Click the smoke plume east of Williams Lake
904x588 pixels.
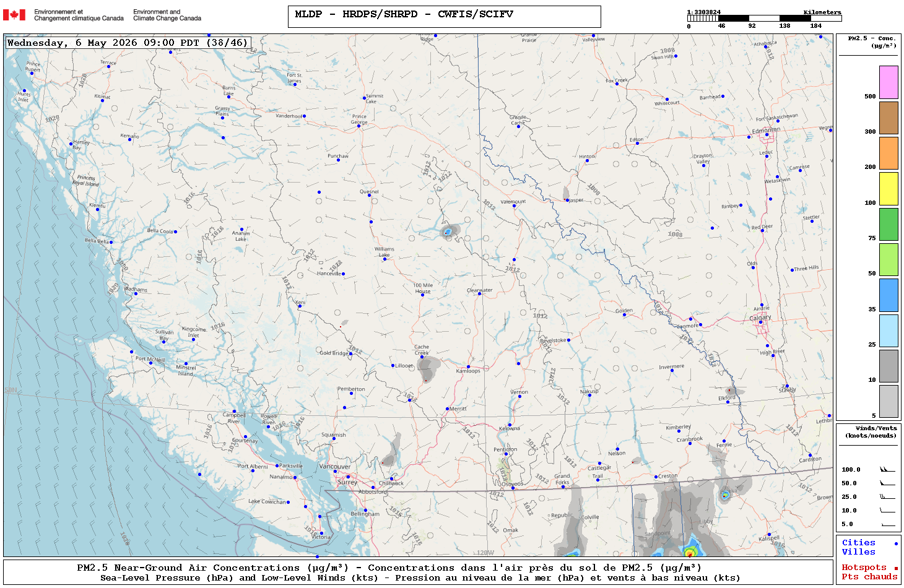coord(449,232)
